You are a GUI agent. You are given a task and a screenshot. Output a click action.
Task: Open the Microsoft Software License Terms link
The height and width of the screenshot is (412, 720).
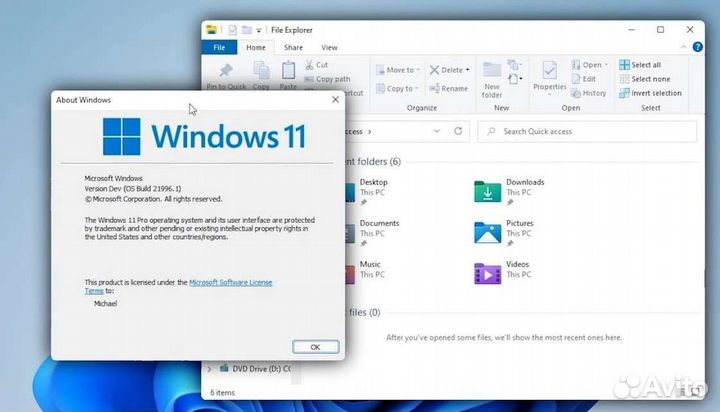click(230, 283)
